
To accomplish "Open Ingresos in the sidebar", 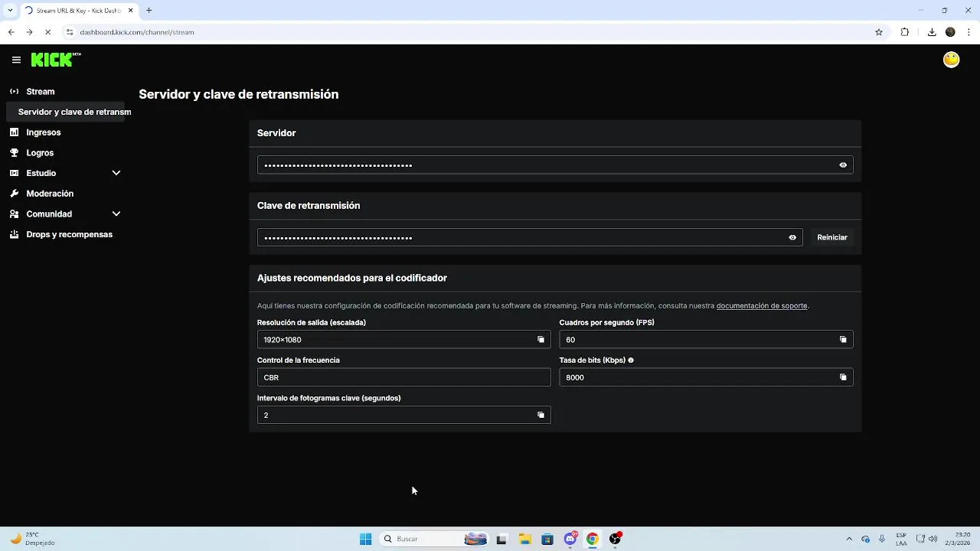I will pos(44,132).
